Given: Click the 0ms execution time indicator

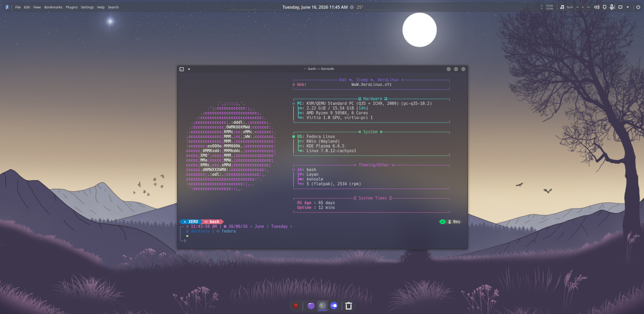Looking at the screenshot, I should coord(454,222).
